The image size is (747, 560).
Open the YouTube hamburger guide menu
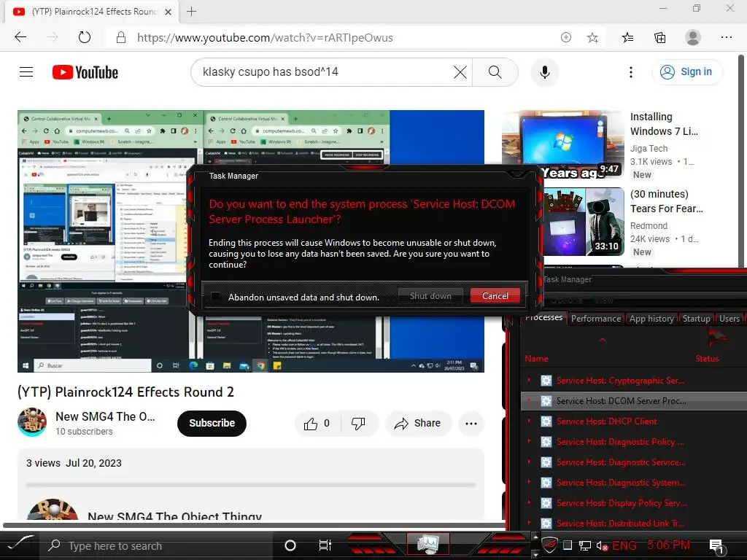26,72
